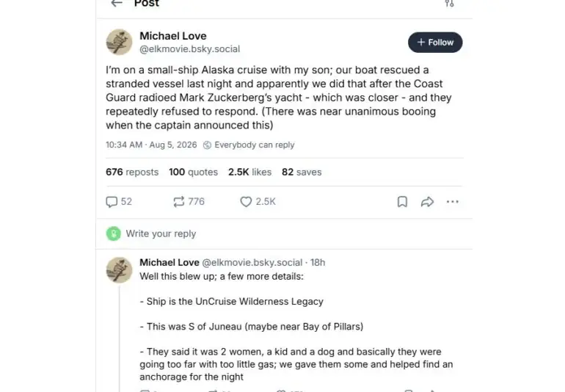This screenshot has height=392, width=565.
Task: Click Michael Love's name in the reply
Action: (169, 263)
